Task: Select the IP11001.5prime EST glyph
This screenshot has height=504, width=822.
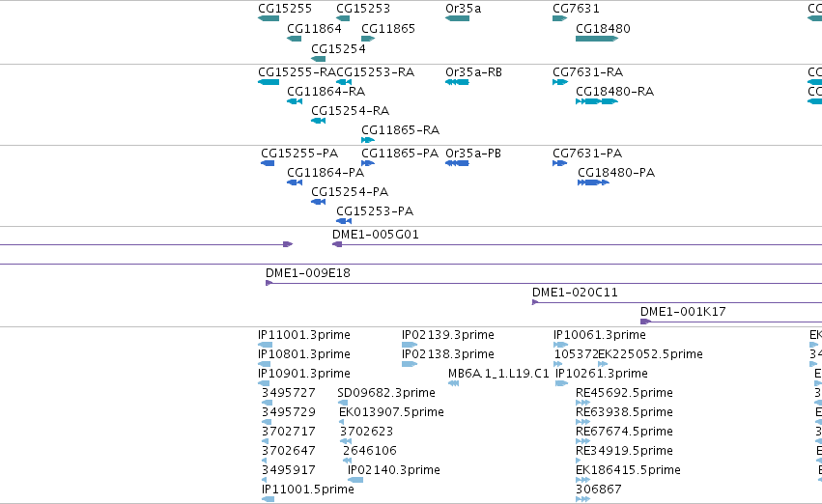Action: coord(268,499)
